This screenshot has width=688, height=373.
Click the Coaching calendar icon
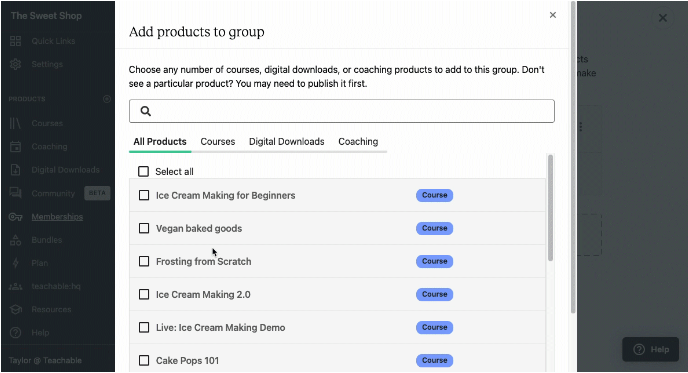pyautogui.click(x=15, y=147)
